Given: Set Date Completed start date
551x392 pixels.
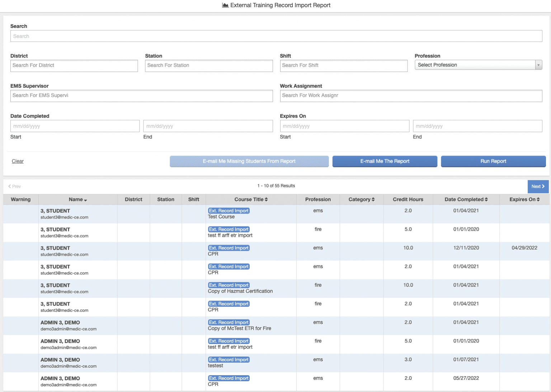Looking at the screenshot, I should click(x=75, y=126).
